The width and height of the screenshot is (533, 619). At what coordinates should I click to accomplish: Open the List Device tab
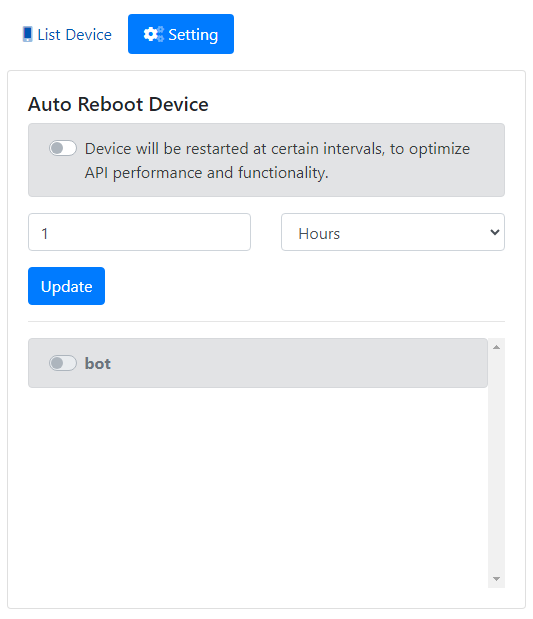point(67,34)
